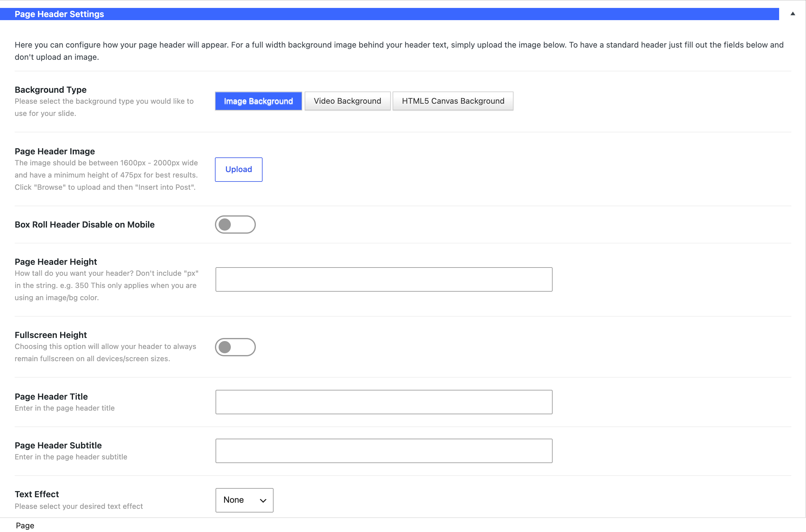Viewport: 806px width, 532px height.
Task: Select Image Background type
Action: 258,101
